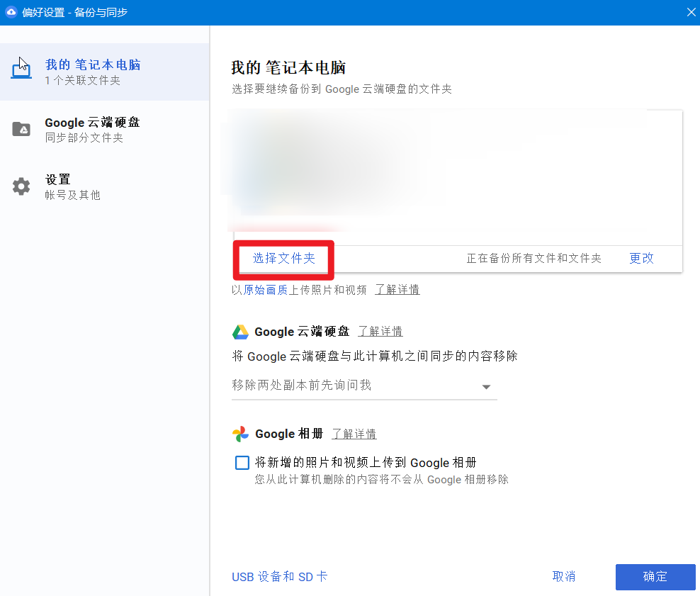Click the Google Photos pinwheel logo
This screenshot has width=700, height=596.
(240, 434)
